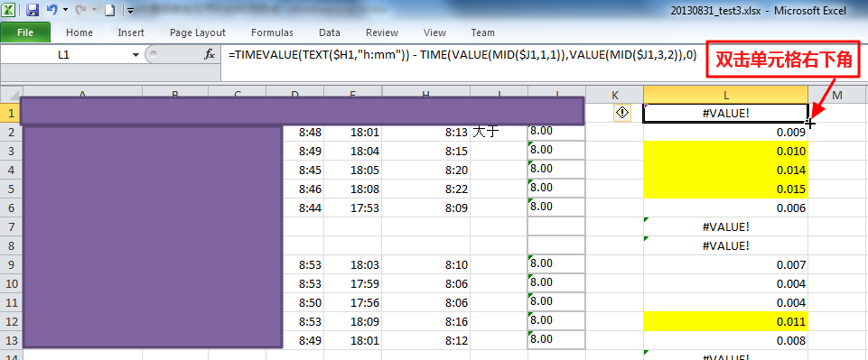This screenshot has width=868, height=360.
Task: Switch to the View tab
Action: point(434,32)
